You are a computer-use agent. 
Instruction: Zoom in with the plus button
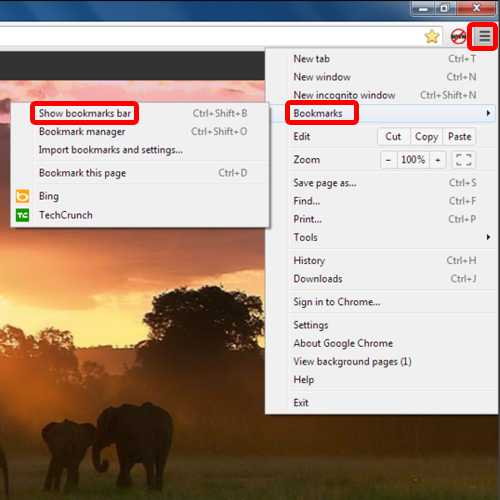coord(438,160)
